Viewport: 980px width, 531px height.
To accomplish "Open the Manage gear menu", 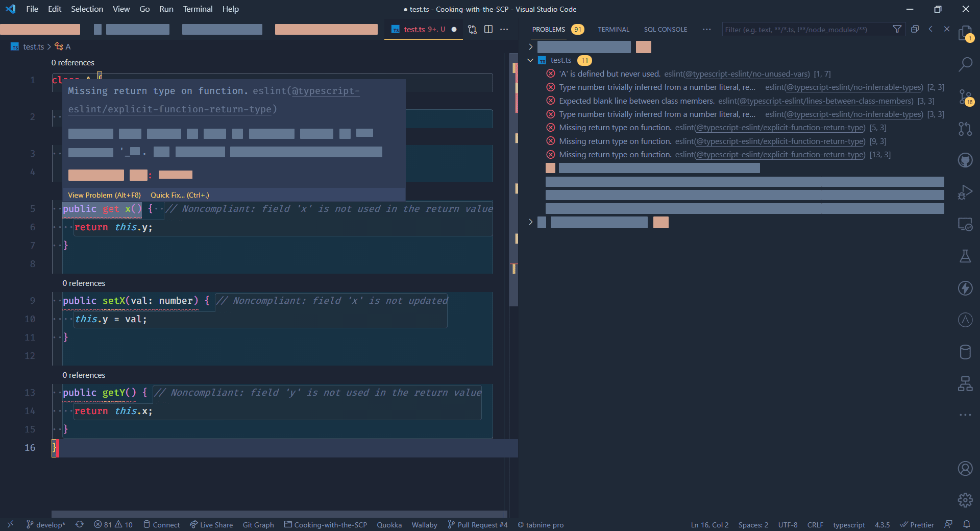I will point(965,500).
